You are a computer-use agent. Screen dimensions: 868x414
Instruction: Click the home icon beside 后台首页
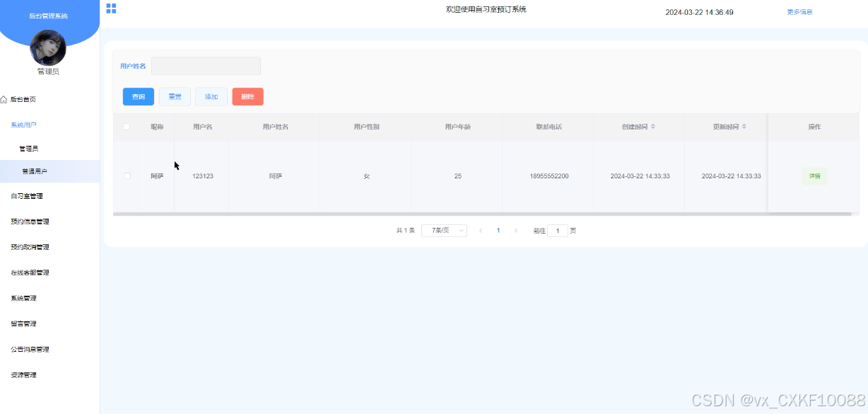click(x=4, y=100)
